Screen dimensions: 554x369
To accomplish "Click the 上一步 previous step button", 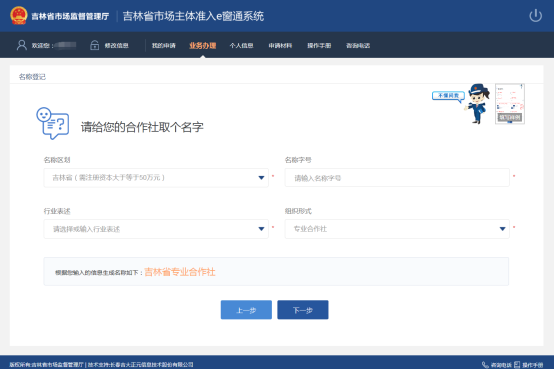I will 246,310.
